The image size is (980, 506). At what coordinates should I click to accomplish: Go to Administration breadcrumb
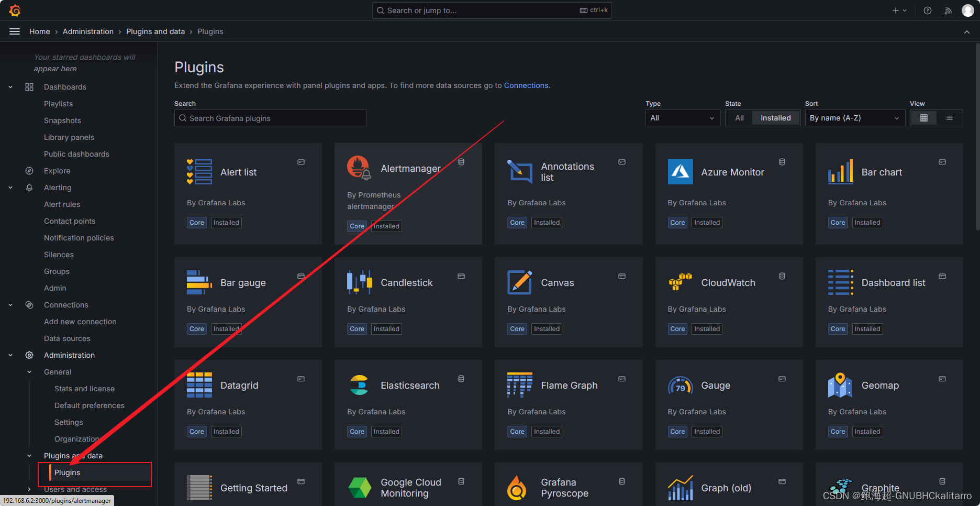click(x=88, y=31)
